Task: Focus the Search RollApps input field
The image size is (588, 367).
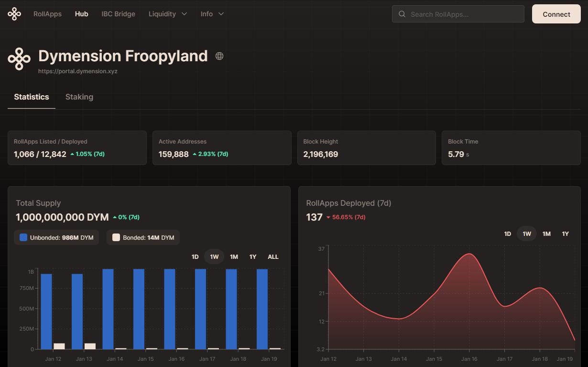Action: point(458,14)
